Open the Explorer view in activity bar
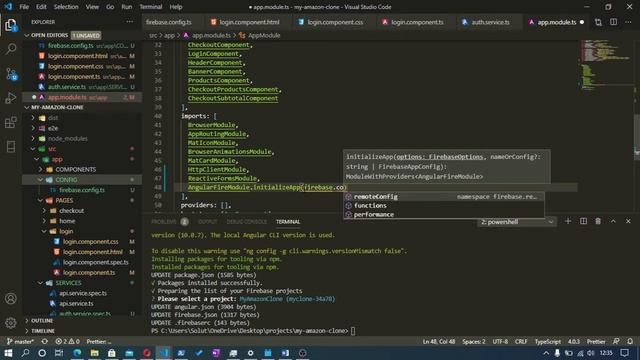The height and width of the screenshot is (360, 640). pos(11,25)
